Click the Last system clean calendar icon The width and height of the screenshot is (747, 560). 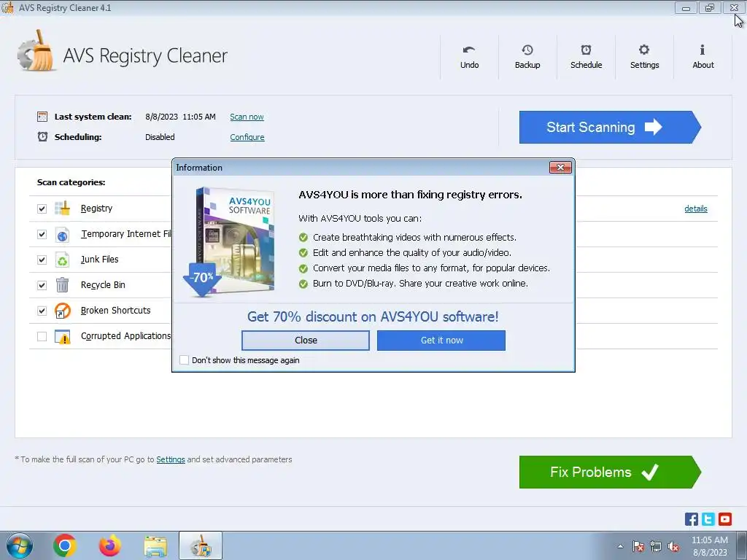[42, 117]
